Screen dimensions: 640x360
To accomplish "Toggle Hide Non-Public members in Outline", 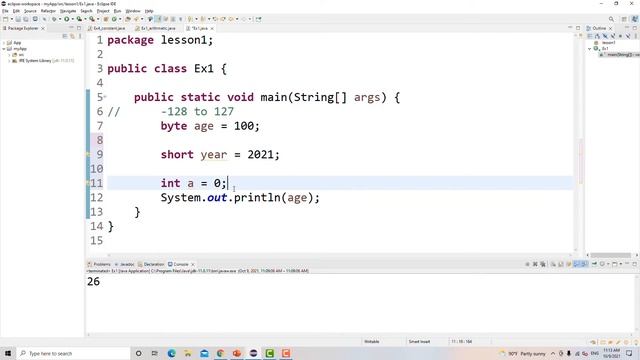I will pyautogui.click(x=620, y=36).
